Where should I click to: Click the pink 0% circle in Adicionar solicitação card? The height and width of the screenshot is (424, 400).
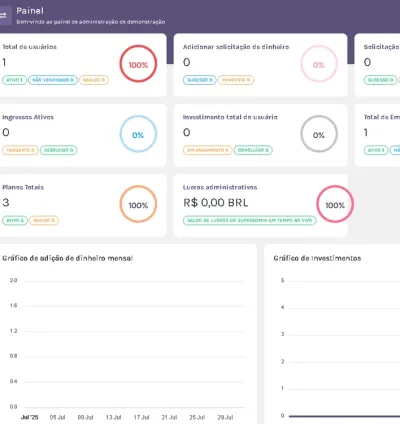point(319,64)
